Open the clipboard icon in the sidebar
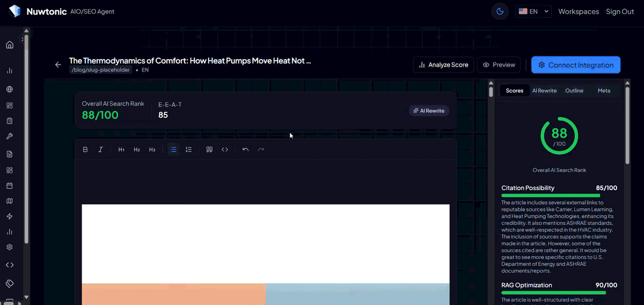 coord(9,121)
